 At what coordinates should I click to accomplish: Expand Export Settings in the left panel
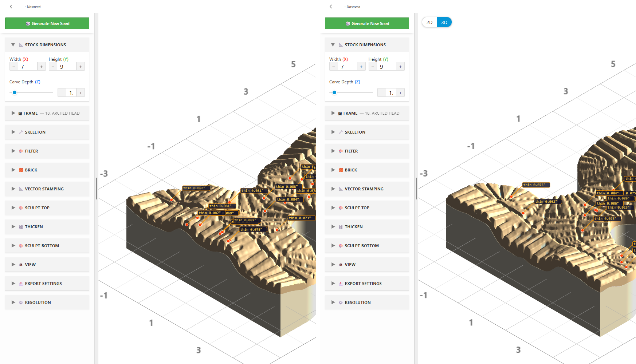tap(13, 284)
